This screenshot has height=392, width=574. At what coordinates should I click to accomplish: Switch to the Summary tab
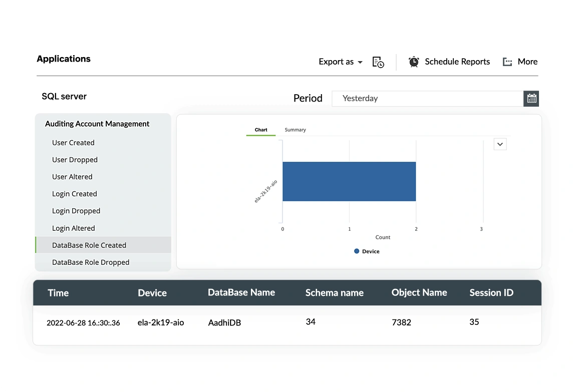pyautogui.click(x=295, y=130)
